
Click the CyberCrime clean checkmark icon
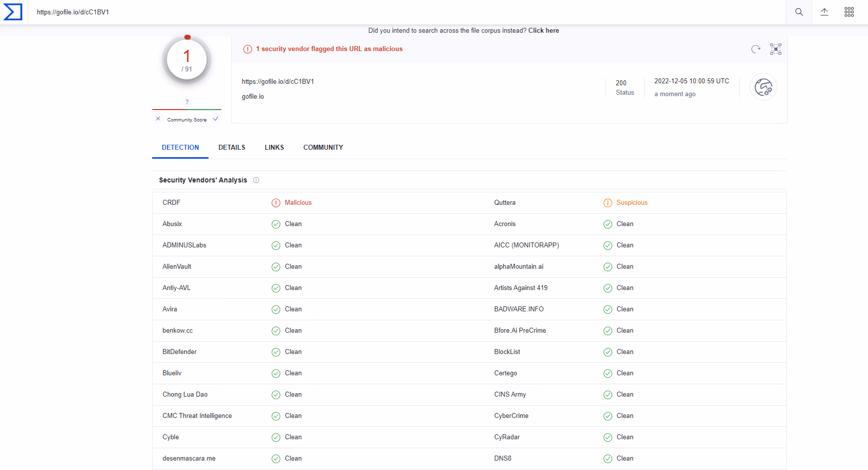[608, 416]
